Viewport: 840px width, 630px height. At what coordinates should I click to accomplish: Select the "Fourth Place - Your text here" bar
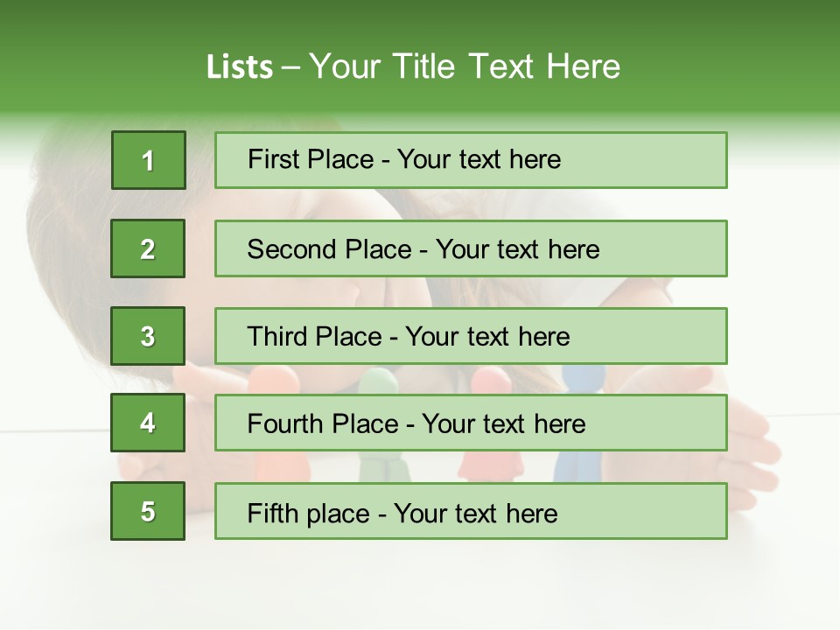click(471, 423)
